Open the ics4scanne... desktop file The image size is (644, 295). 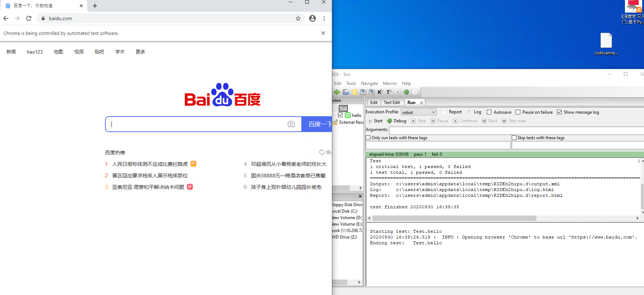coord(606,44)
